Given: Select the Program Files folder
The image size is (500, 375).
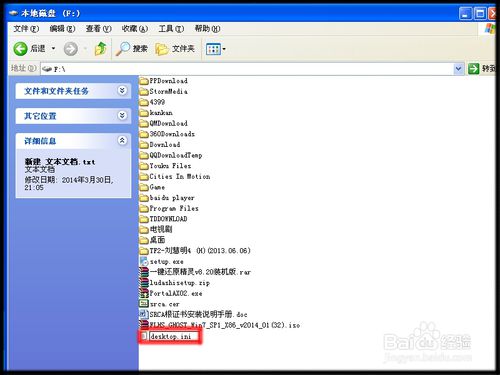Looking at the screenshot, I should click(169, 208).
